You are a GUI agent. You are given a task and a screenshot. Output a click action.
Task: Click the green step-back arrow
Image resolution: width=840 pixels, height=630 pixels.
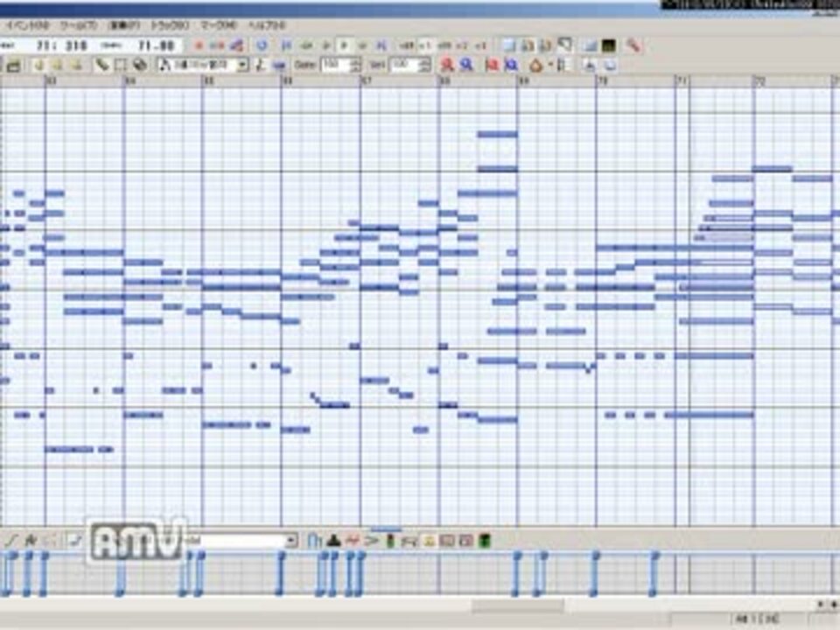click(306, 46)
